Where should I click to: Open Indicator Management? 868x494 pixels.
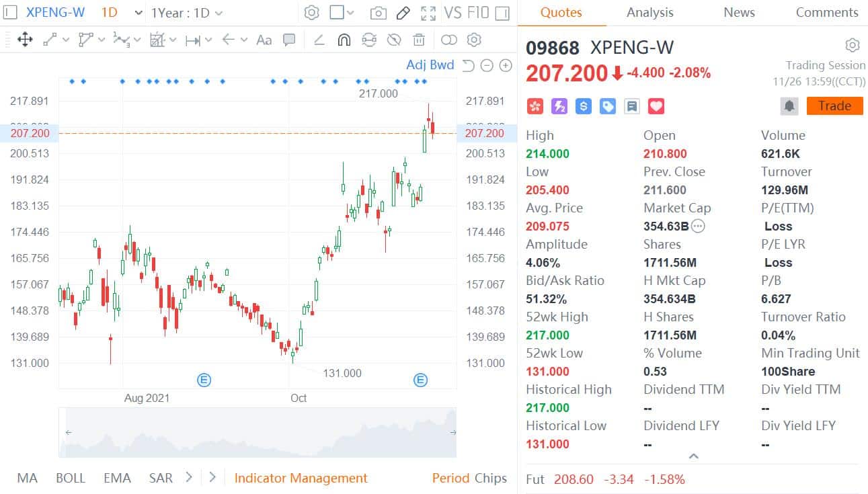[301, 478]
